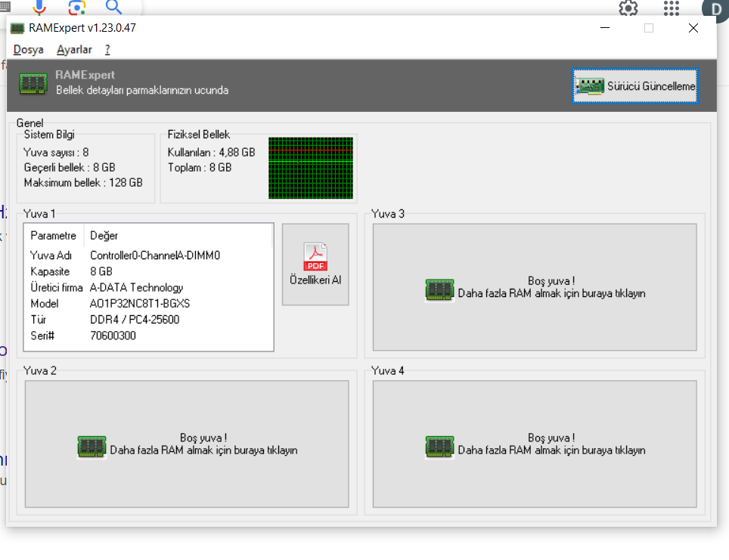Select the A-DATA Technology manufacturer value
Screen dimensions: 729x560
click(x=136, y=288)
